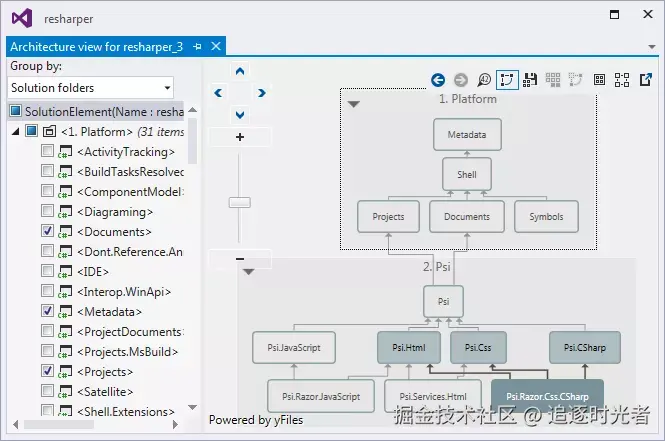Pan the diagram up with the up arrow
Image resolution: width=665 pixels, height=441 pixels.
coord(240,71)
